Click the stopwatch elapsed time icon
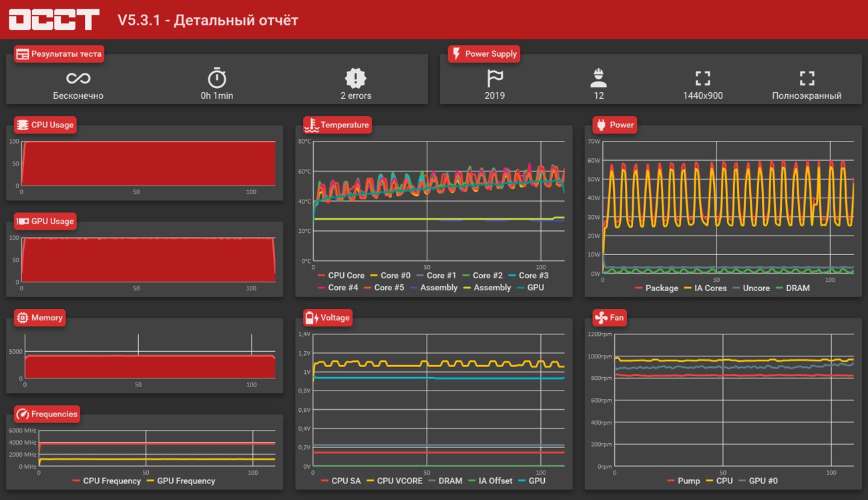 coord(217,78)
